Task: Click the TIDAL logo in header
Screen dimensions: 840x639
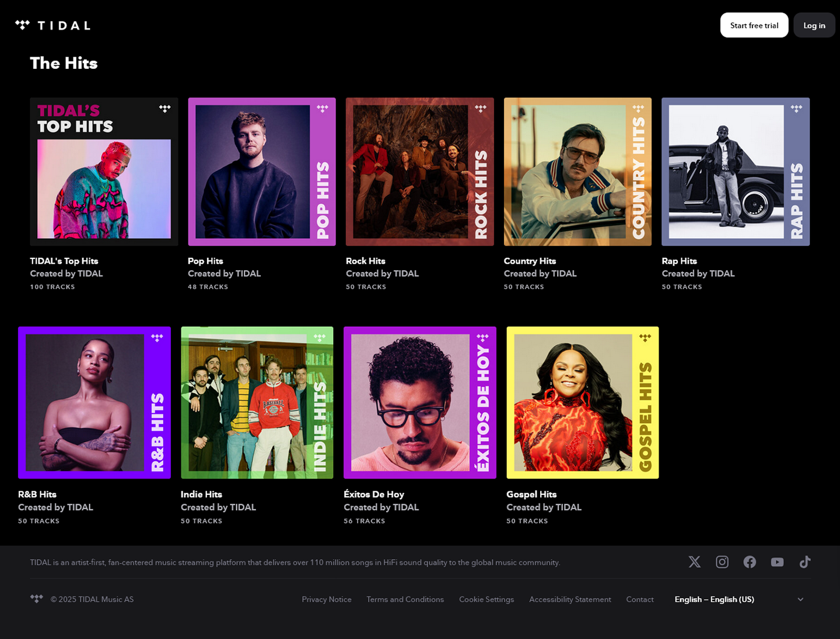Action: tap(52, 25)
